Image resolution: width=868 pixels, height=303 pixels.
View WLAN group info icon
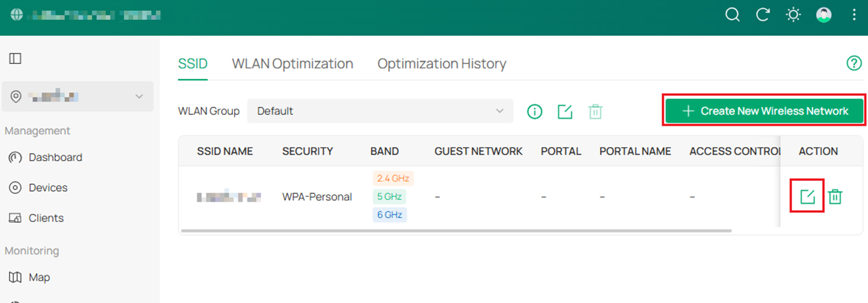(535, 111)
